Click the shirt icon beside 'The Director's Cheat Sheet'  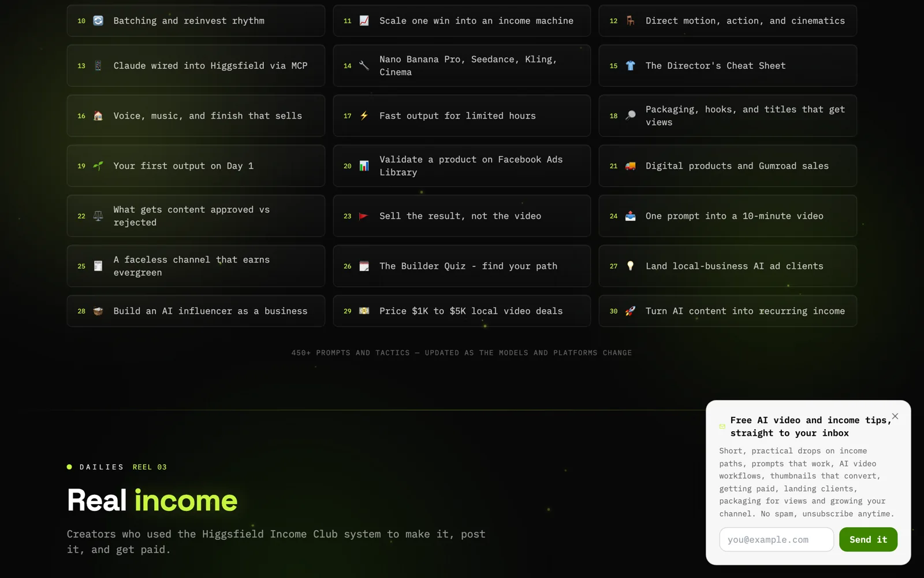(631, 66)
